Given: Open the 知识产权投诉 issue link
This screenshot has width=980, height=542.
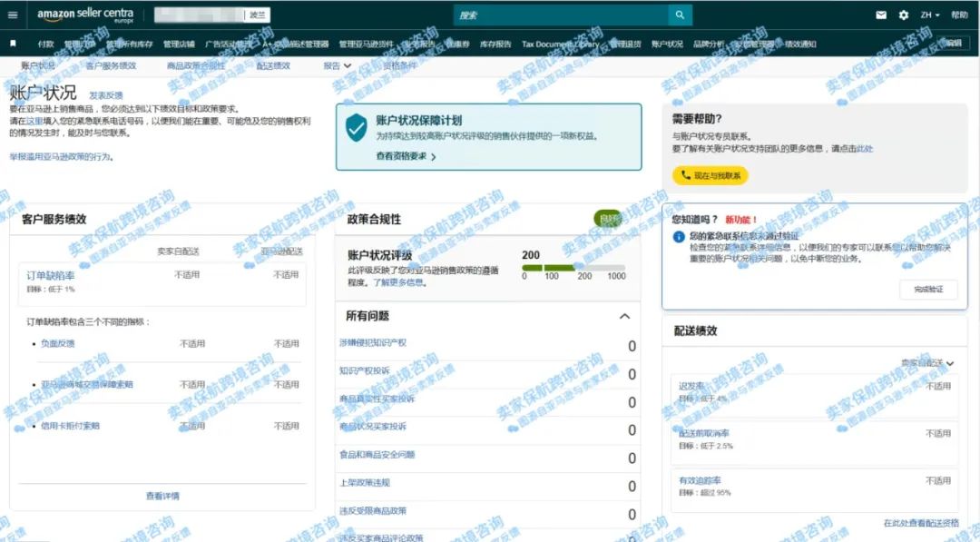Looking at the screenshot, I should point(365,370).
